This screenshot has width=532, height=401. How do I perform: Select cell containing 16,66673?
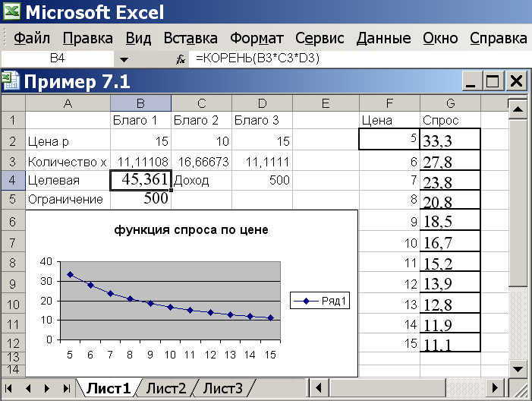(202, 162)
